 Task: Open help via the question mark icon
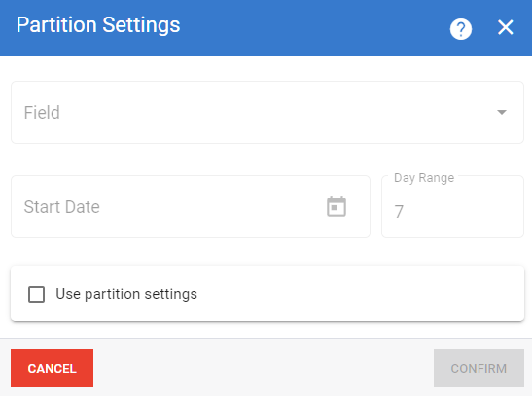(x=460, y=29)
